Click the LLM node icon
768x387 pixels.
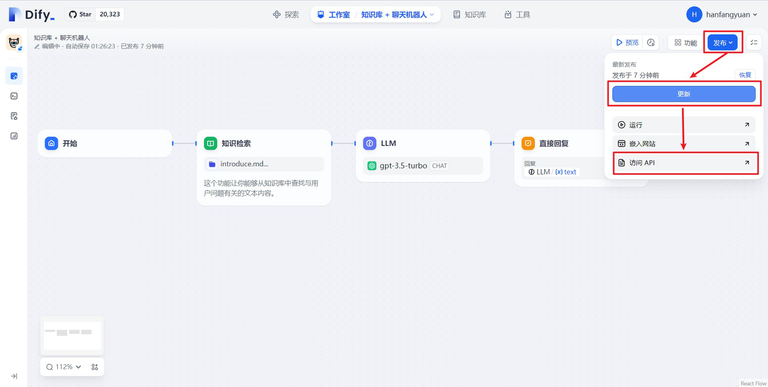(369, 144)
